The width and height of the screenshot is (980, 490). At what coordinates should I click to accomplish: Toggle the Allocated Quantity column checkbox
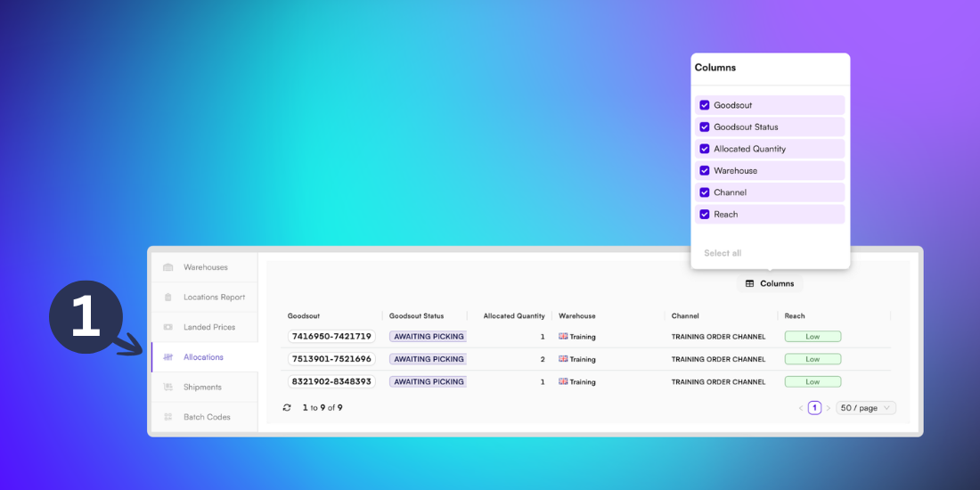click(x=705, y=149)
